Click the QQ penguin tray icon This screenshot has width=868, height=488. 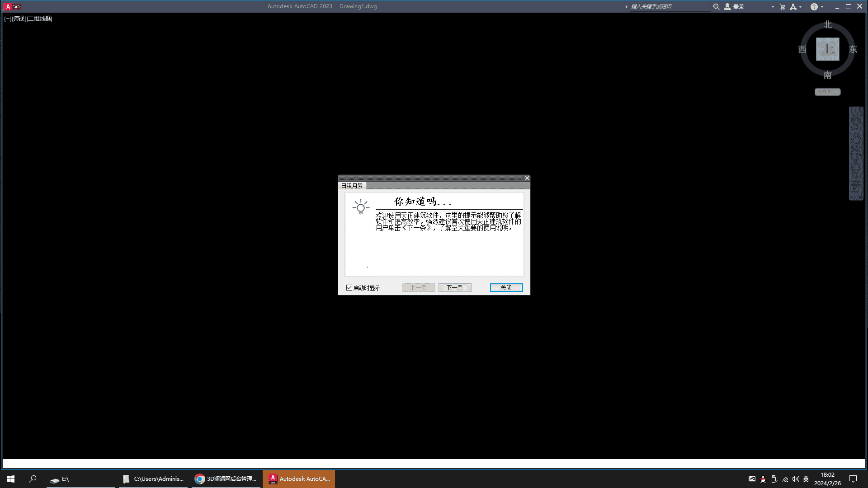(x=763, y=479)
